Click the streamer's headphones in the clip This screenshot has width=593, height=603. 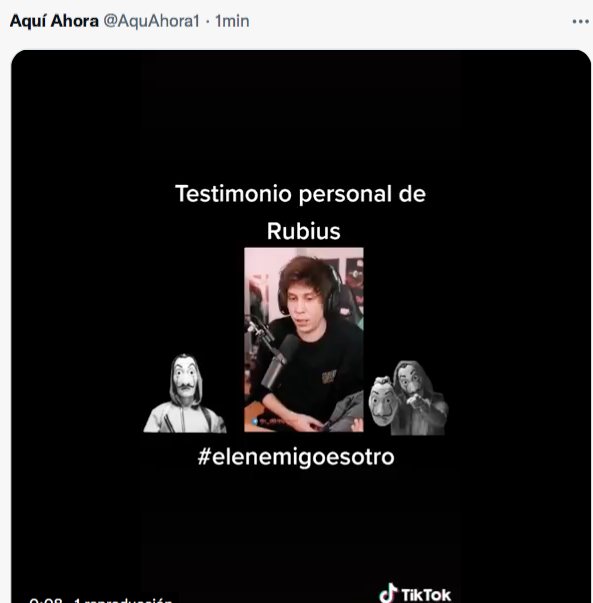coord(333,292)
